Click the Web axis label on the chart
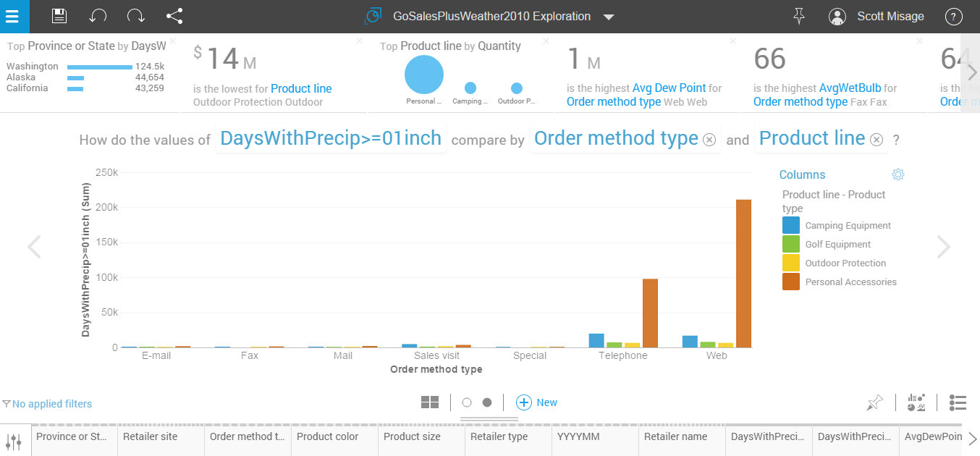980x456 pixels. (717, 355)
